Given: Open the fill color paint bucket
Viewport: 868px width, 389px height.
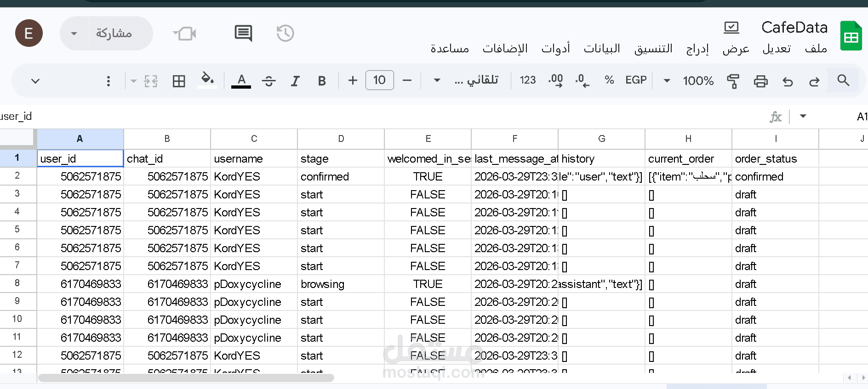Looking at the screenshot, I should pyautogui.click(x=207, y=80).
